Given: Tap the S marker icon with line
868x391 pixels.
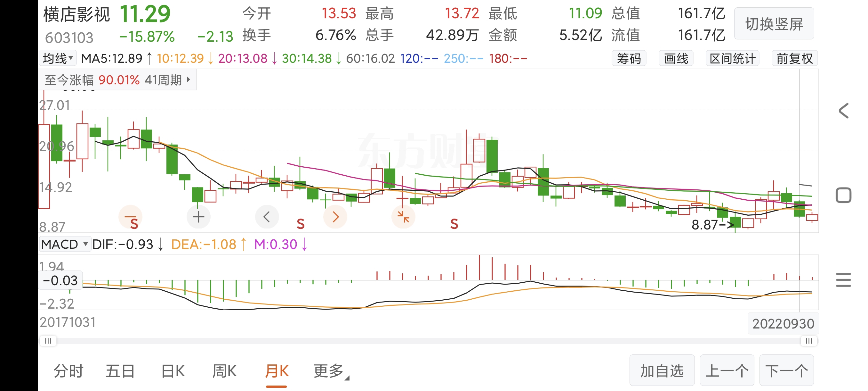Looking at the screenshot, I should (131, 218).
